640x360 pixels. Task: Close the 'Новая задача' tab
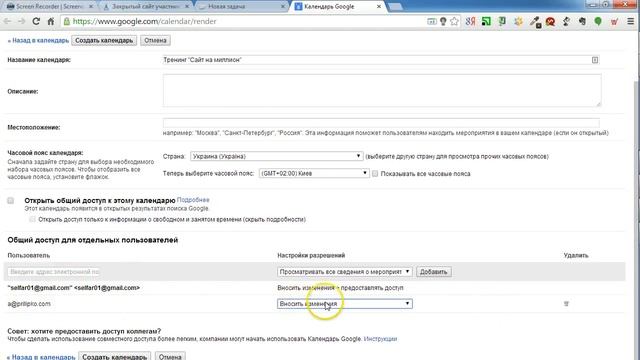click(283, 7)
